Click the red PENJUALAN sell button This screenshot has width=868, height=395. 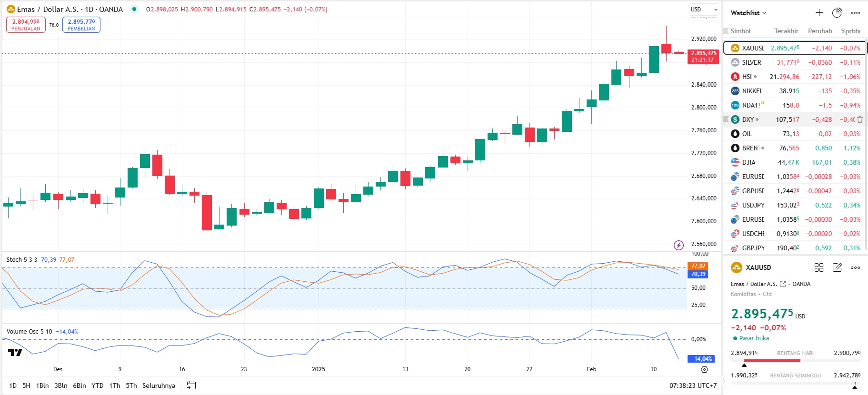click(26, 25)
